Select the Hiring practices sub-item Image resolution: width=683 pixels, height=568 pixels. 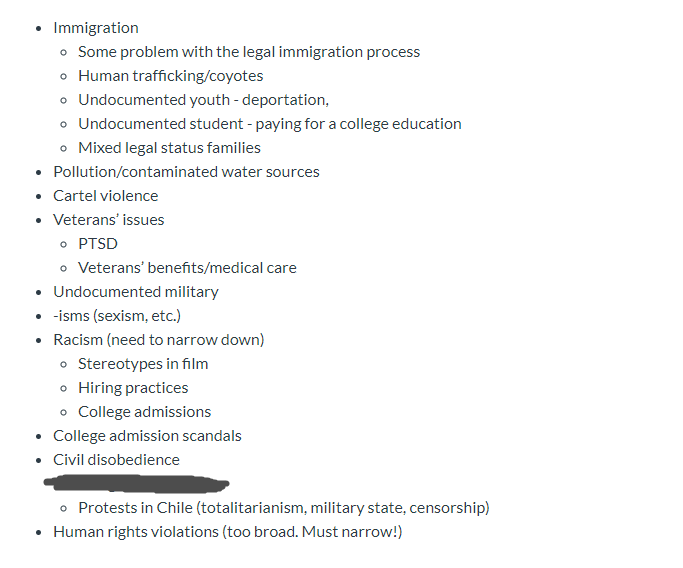[x=133, y=388]
